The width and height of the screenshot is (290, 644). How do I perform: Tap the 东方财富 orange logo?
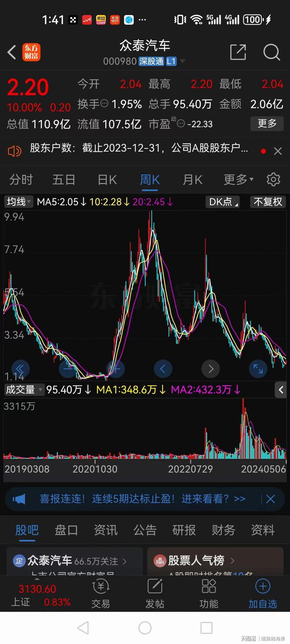[x=31, y=53]
